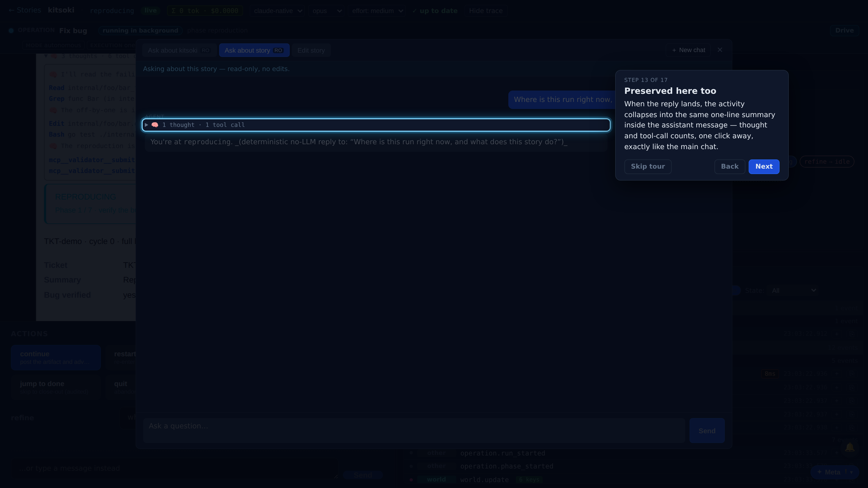
Task: Focus the '…or type a message instead' box
Action: pyautogui.click(x=174, y=468)
